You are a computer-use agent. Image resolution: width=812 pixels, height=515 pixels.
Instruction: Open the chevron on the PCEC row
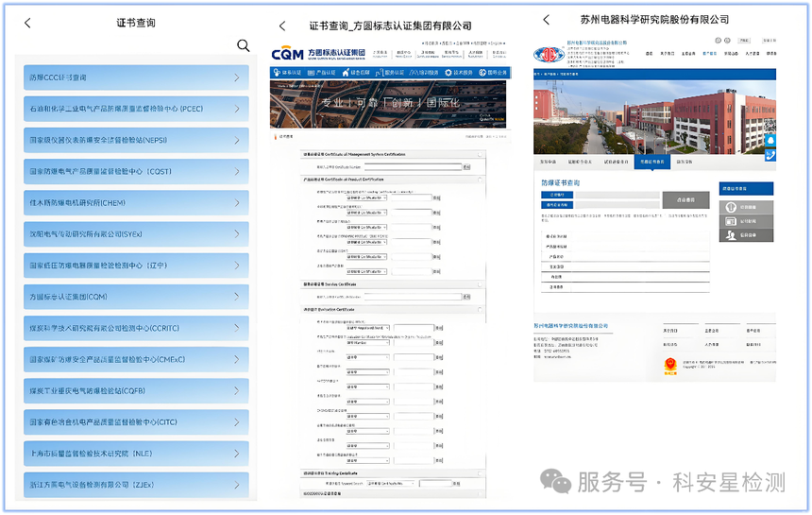point(237,109)
